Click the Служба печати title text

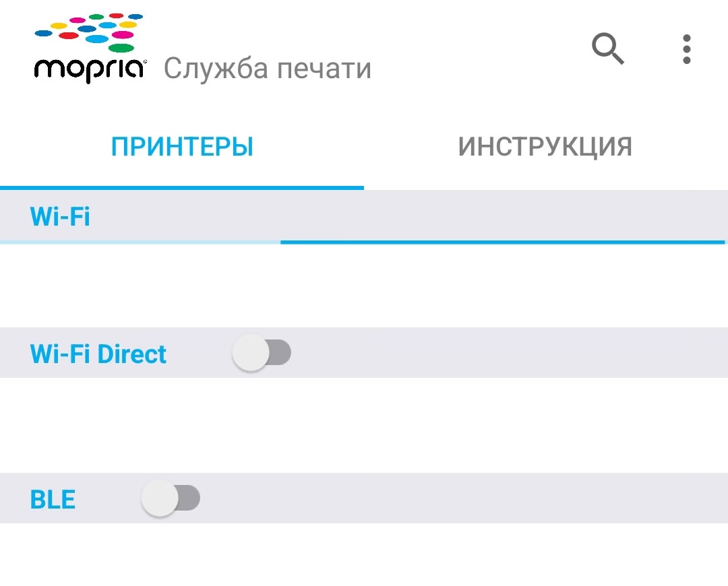coord(267,69)
